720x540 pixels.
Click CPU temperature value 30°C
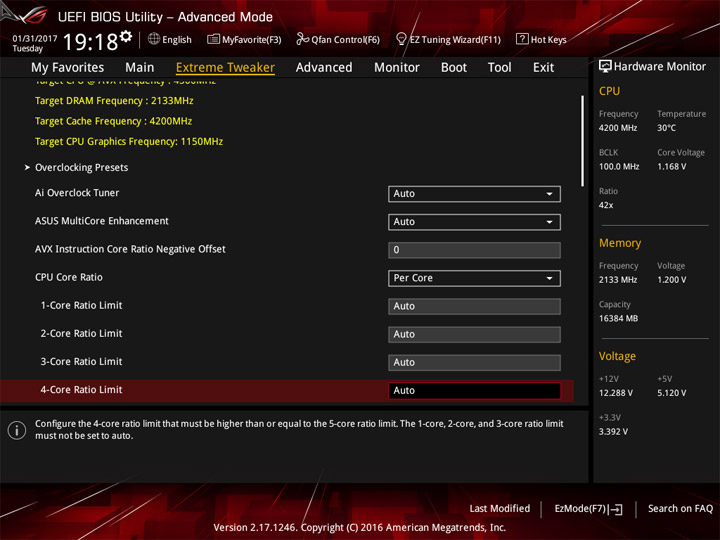[666, 128]
